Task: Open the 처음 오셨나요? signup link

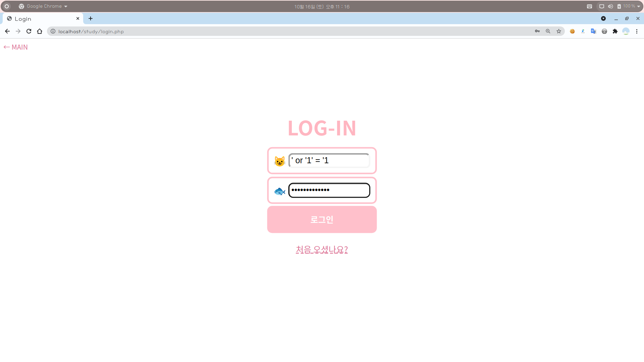Action: (x=322, y=250)
